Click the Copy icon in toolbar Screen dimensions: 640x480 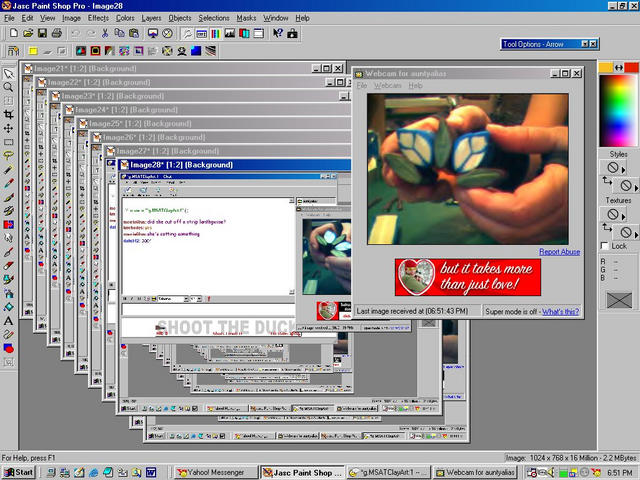(119, 33)
